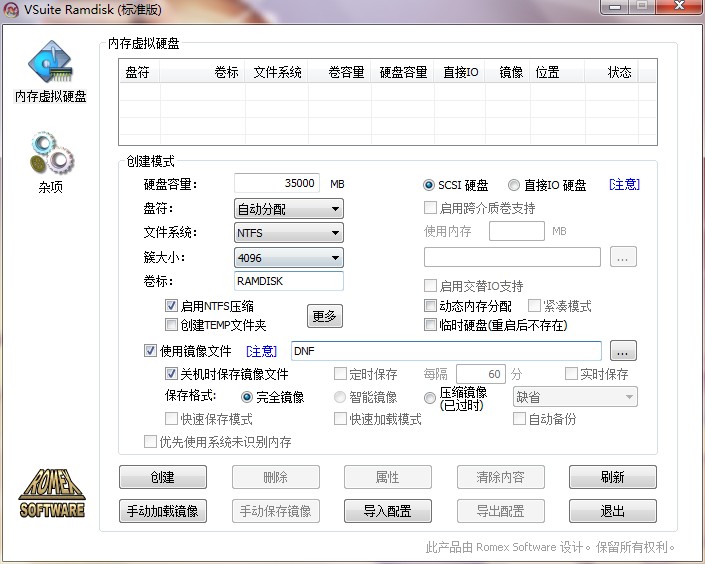The width and height of the screenshot is (705, 564).
Task: Click the 更多 button
Action: pos(324,316)
